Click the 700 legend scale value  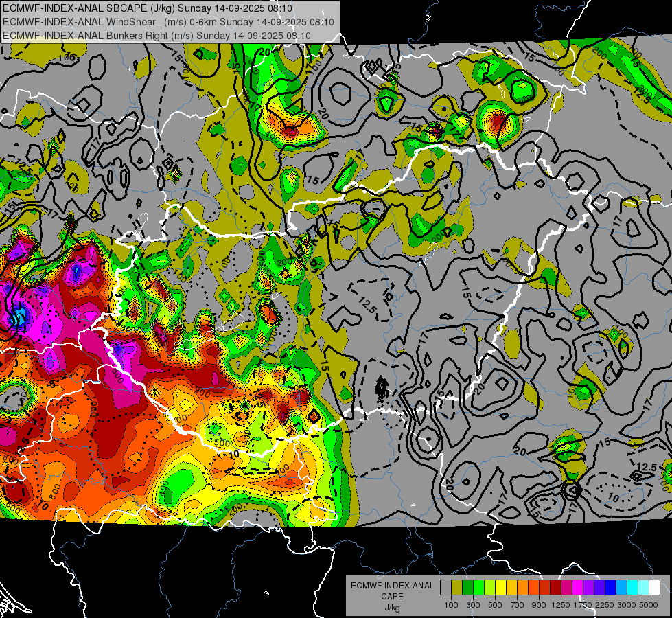pos(518,605)
